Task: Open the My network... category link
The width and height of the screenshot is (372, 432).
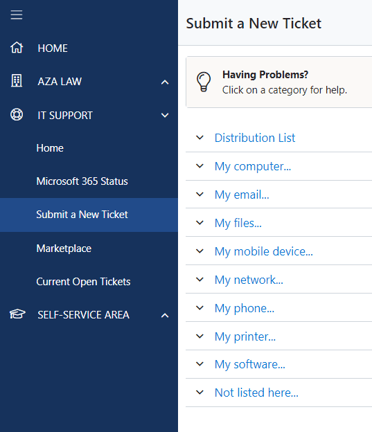Action: [x=249, y=280]
